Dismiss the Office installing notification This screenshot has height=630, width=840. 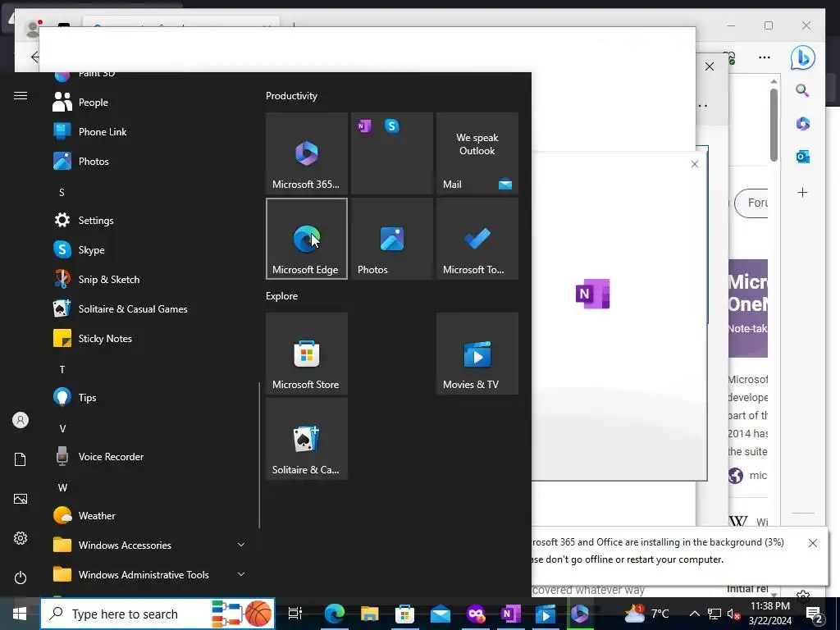813,543
